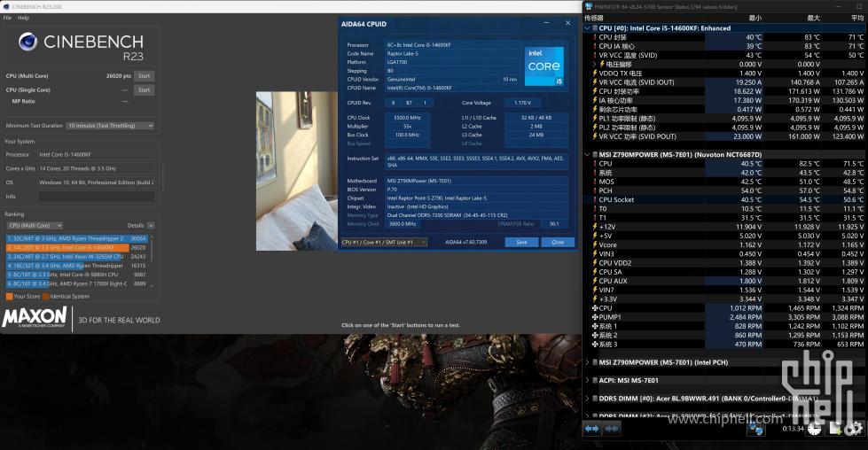Click 最大 column header in HWiNFO
868x450 pixels.
[x=813, y=19]
